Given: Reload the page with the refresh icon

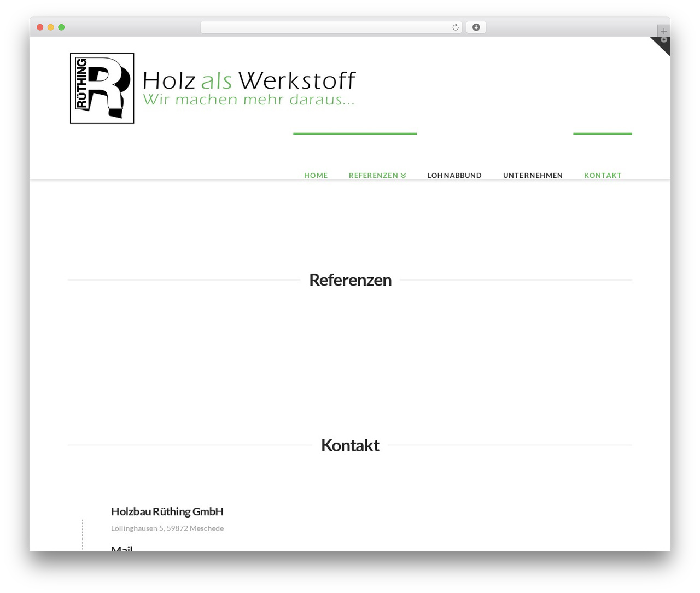Looking at the screenshot, I should coord(456,27).
